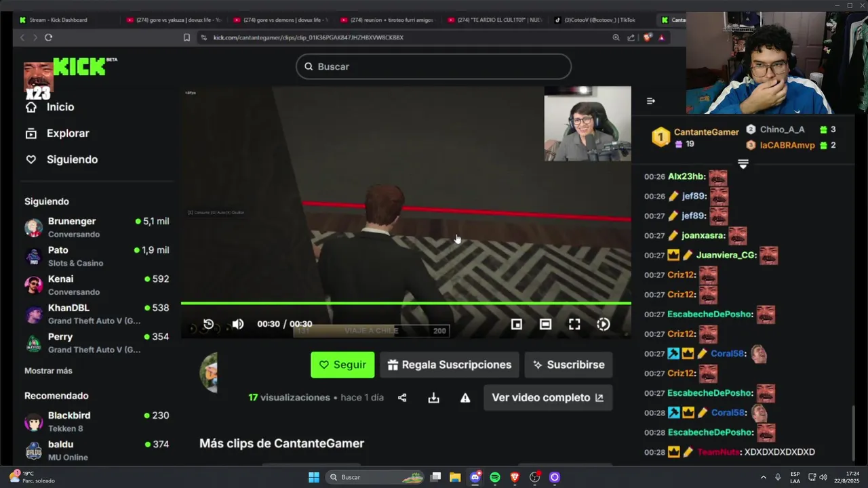Screen dimensions: 868x488
Task: Mute the clip volume
Action: click(x=238, y=324)
